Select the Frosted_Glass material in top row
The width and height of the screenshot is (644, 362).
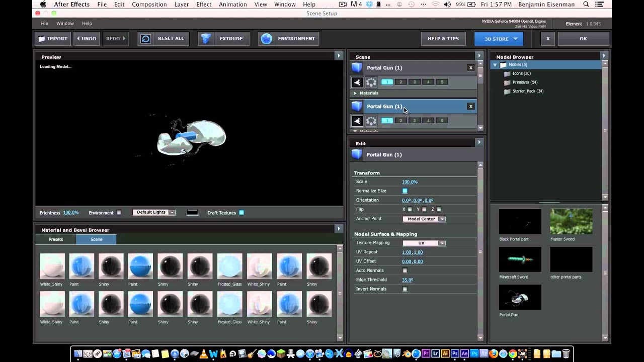pos(229,266)
